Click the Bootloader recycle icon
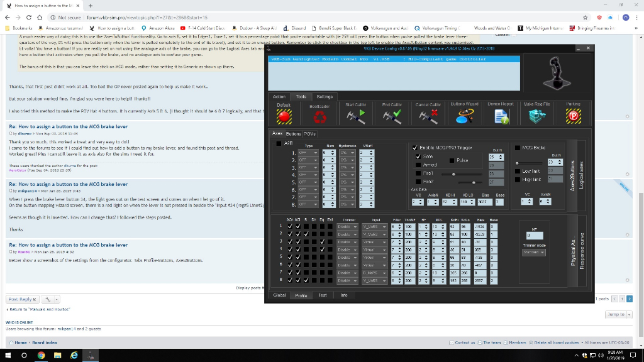 [319, 116]
